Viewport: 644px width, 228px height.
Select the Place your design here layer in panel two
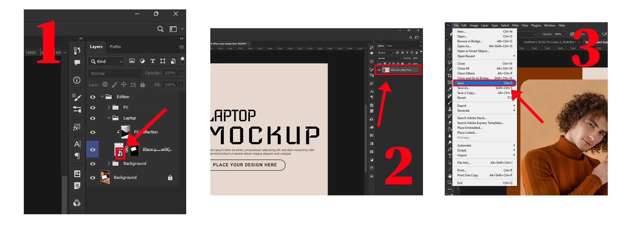400,70
